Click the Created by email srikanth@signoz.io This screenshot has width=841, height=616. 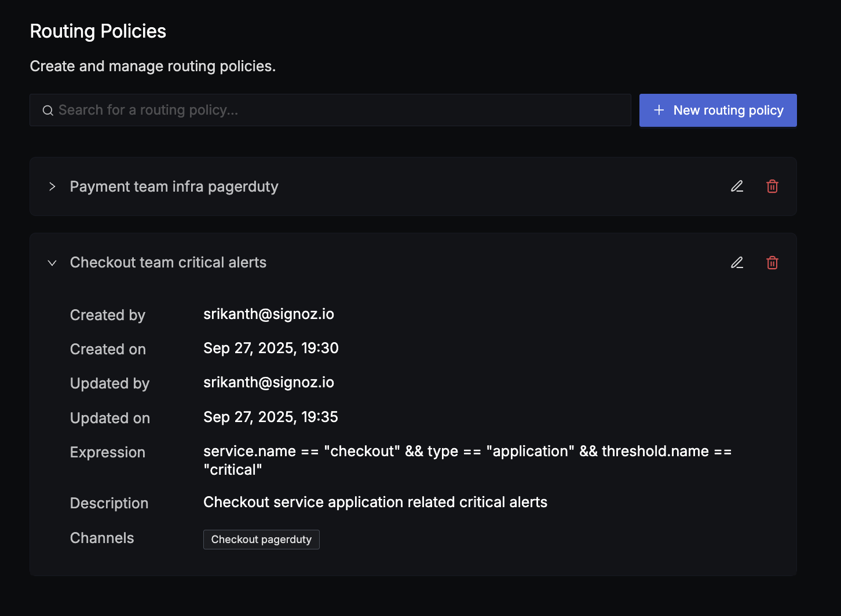(269, 314)
